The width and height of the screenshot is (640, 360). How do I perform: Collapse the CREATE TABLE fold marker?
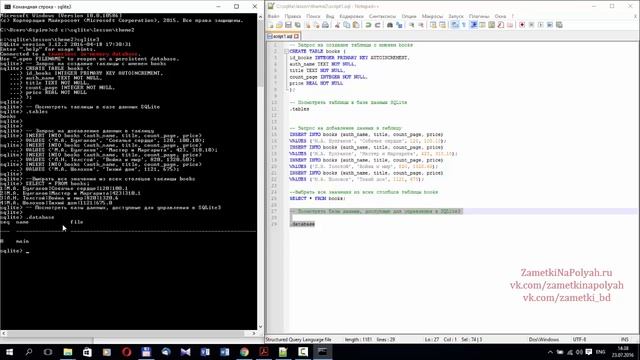(286, 51)
